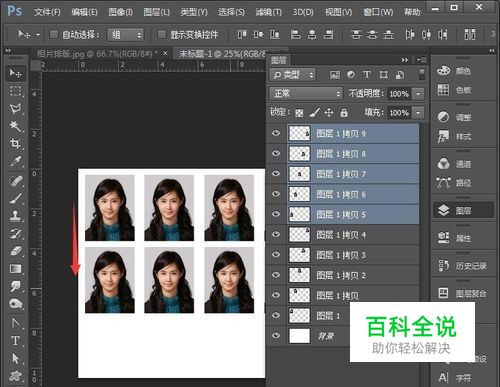Open the 图像(I) menu

tap(120, 12)
